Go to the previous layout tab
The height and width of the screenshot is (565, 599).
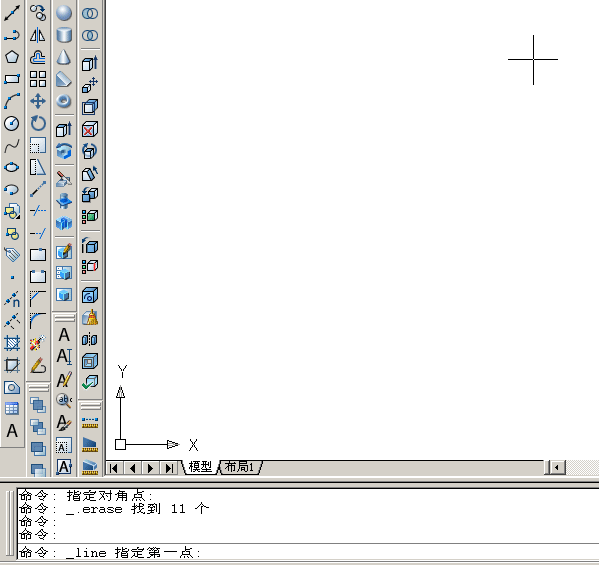(x=132, y=468)
